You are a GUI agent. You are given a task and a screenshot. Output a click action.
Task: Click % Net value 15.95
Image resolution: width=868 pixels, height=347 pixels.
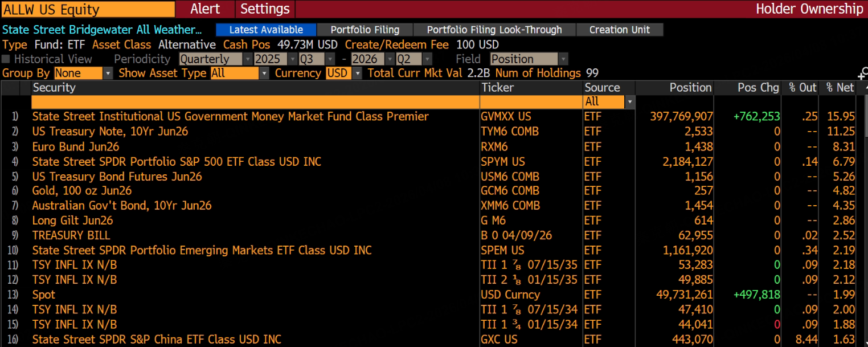pos(841,116)
